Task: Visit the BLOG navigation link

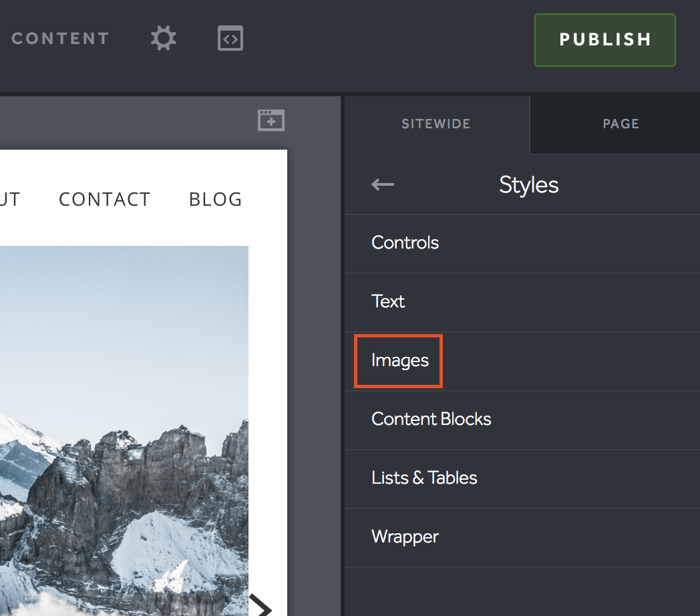Action: pyautogui.click(x=216, y=199)
